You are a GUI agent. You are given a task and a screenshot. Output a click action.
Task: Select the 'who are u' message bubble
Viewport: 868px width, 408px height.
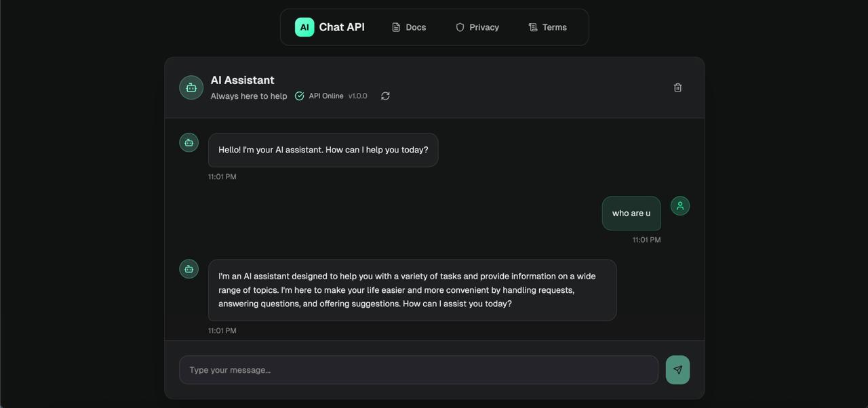(x=631, y=213)
